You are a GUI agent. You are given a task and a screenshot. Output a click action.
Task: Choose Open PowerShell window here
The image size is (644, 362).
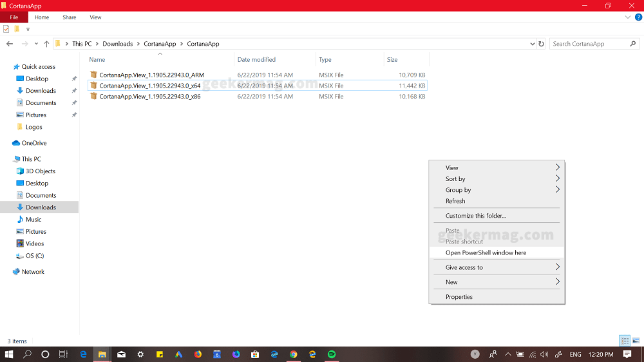(x=497, y=252)
